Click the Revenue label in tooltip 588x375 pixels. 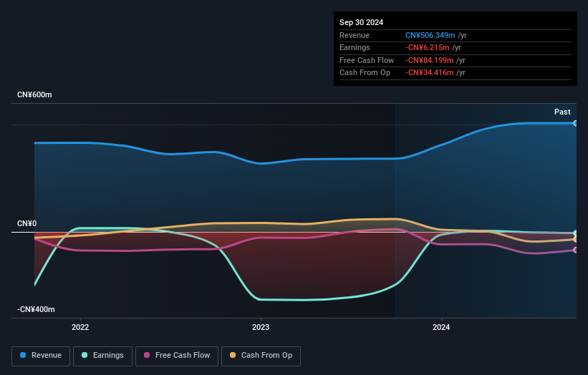(355, 35)
